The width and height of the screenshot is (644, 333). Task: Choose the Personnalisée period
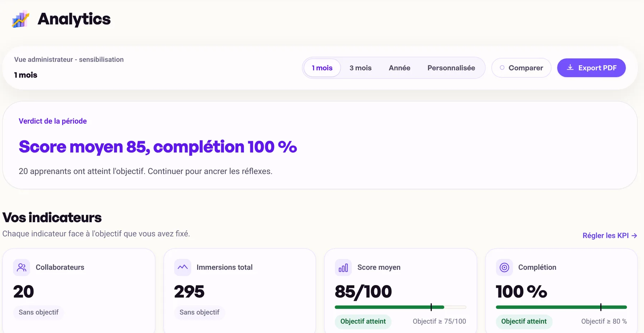point(451,68)
